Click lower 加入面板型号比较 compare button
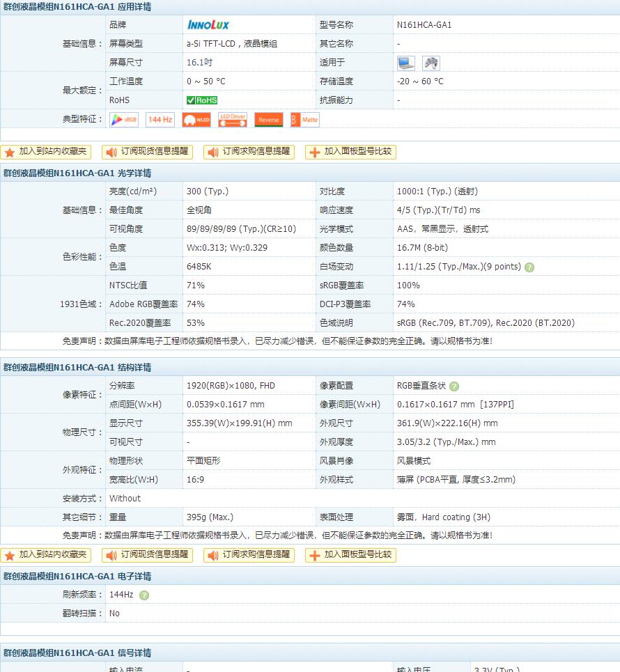 tap(350, 555)
